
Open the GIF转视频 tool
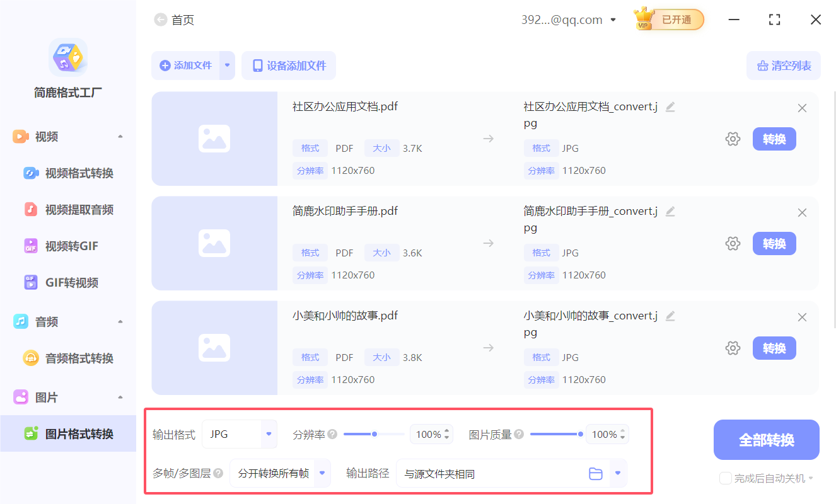(63, 282)
